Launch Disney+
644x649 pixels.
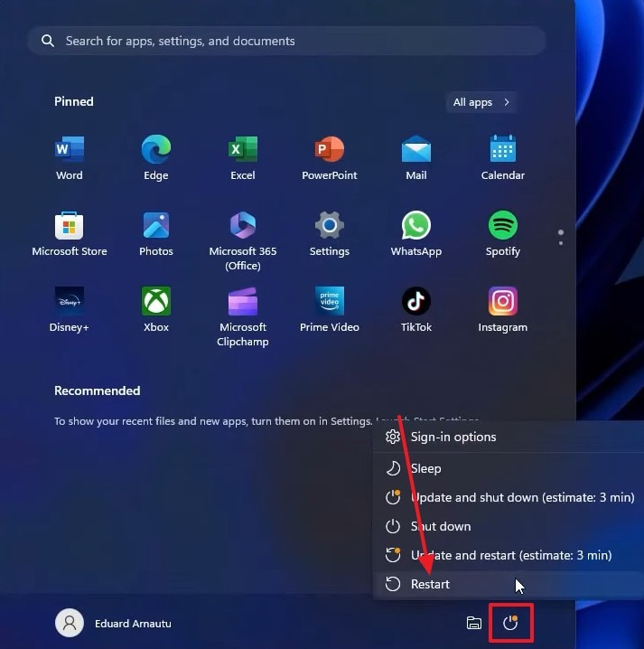69,310
